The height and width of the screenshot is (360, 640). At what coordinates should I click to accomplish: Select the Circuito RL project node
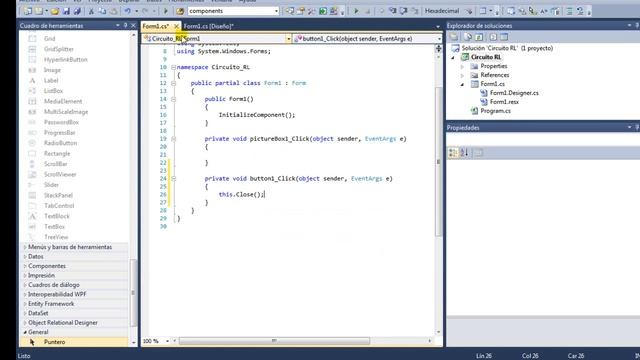pos(486,57)
